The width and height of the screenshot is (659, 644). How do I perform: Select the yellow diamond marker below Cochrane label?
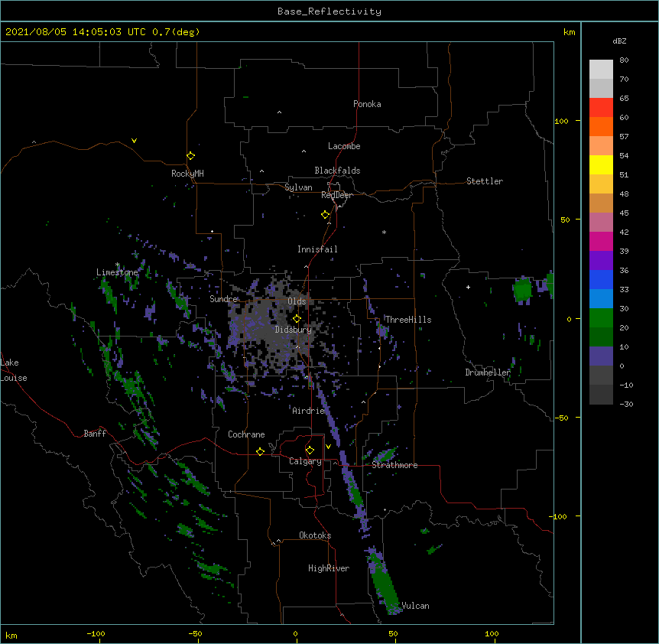260,451
